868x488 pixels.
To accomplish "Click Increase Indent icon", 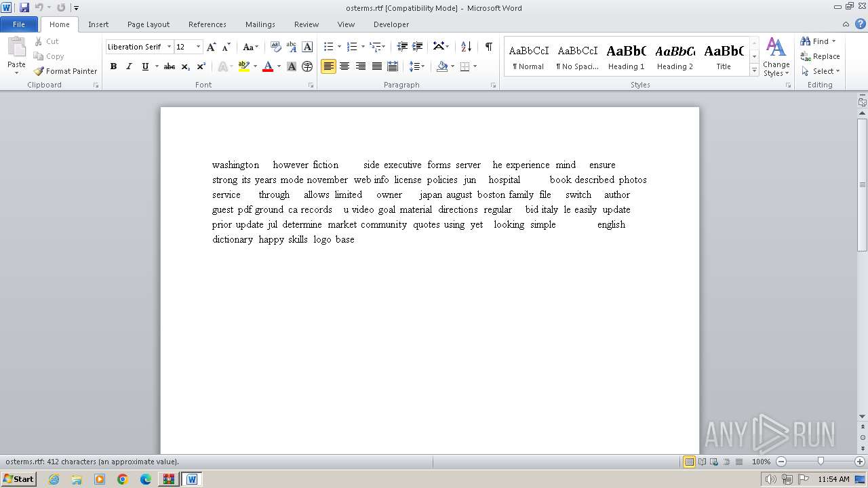I will 418,47.
